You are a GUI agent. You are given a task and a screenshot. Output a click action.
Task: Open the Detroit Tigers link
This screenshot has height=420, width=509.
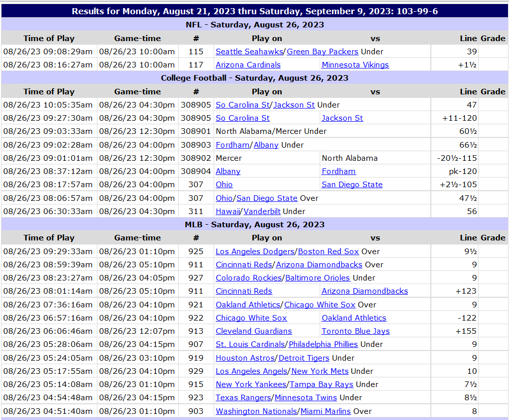[304, 358]
